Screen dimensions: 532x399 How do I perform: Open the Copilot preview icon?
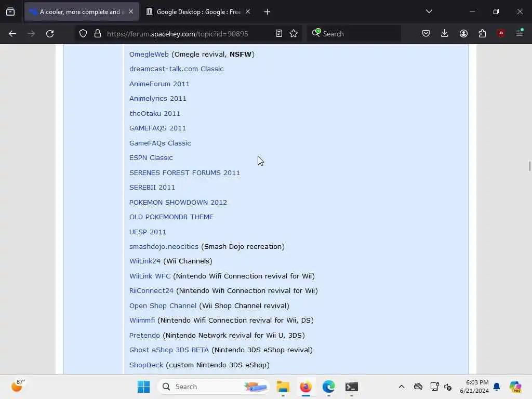pos(515,387)
